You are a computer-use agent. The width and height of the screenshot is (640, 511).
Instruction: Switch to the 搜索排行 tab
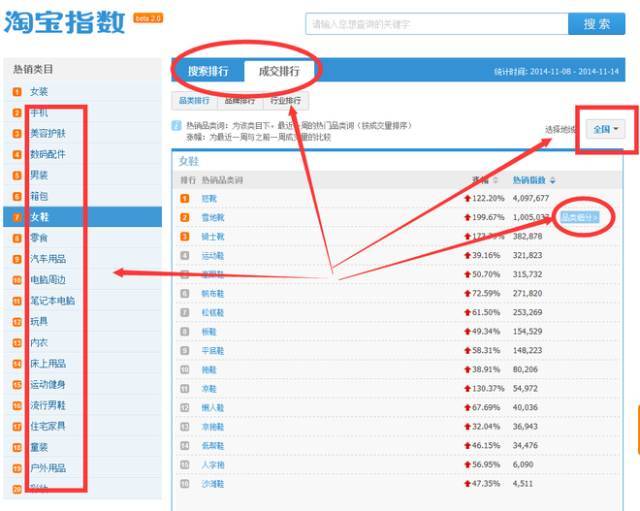208,71
